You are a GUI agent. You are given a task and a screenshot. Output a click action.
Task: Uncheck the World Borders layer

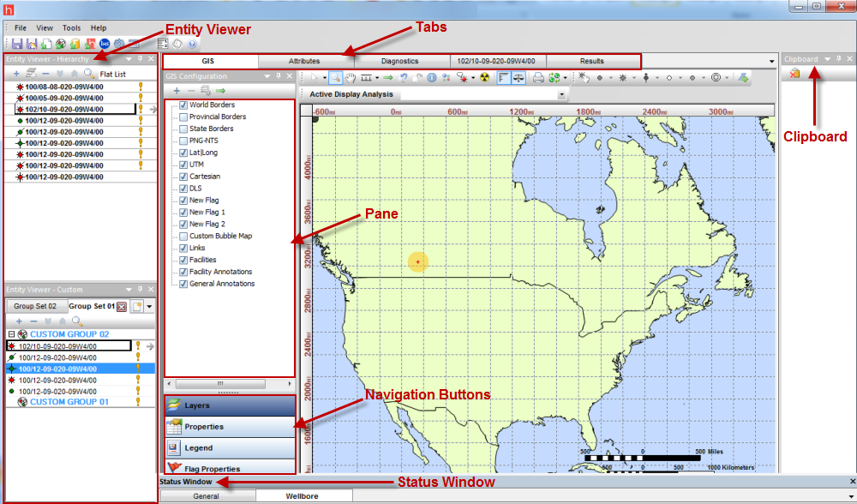(x=183, y=105)
